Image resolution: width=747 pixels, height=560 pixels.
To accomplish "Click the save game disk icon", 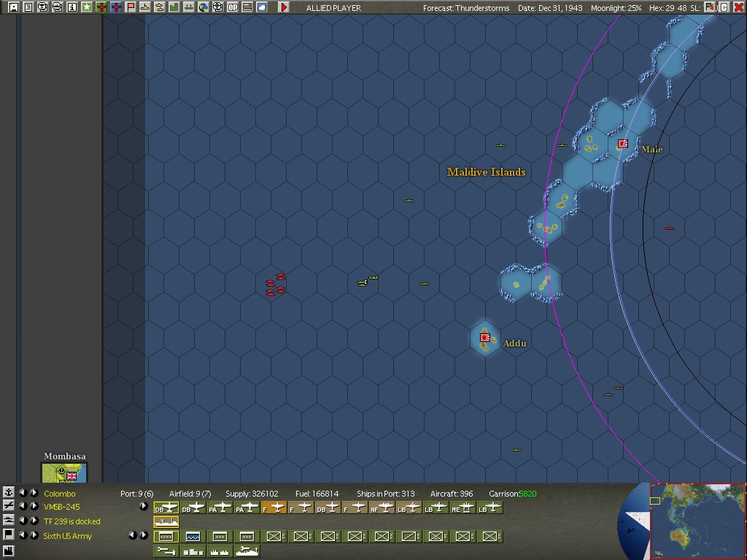I will (13, 7).
